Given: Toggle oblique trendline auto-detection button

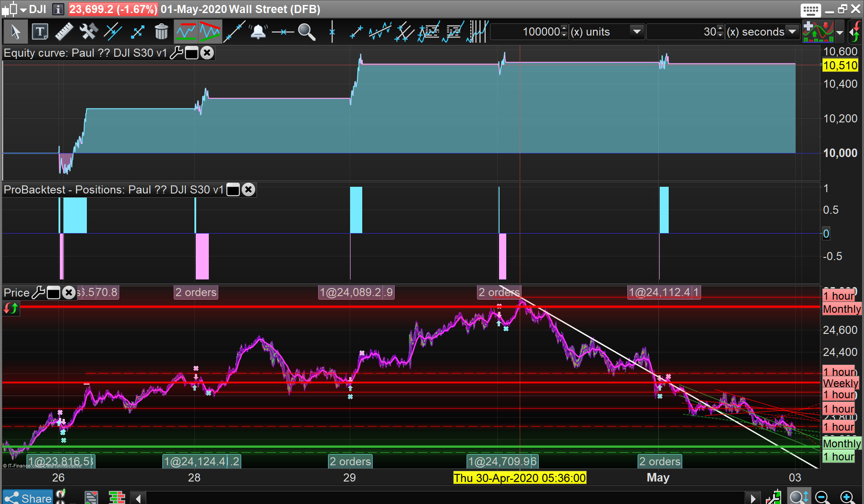Looking at the screenshot, I should pyautogui.click(x=210, y=32).
